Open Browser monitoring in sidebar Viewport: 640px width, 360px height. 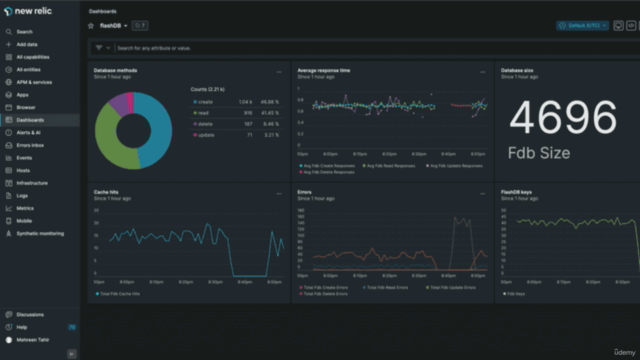[x=26, y=108]
